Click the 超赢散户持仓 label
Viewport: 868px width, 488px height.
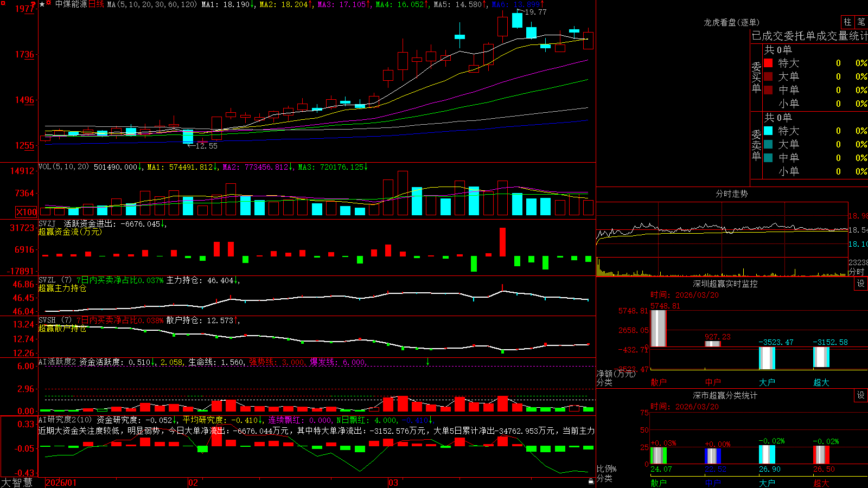point(62,328)
